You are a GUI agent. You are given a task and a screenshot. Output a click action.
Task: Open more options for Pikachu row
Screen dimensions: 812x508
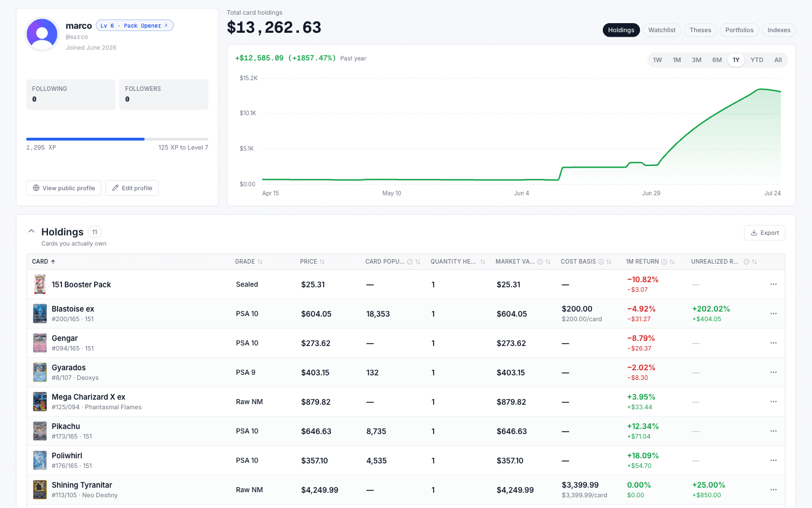(x=774, y=431)
